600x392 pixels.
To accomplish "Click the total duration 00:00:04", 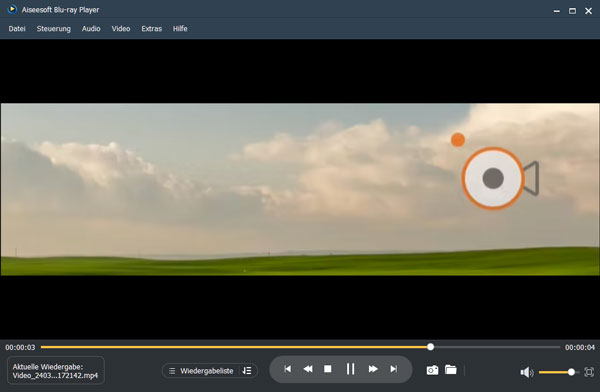I will pyautogui.click(x=580, y=347).
